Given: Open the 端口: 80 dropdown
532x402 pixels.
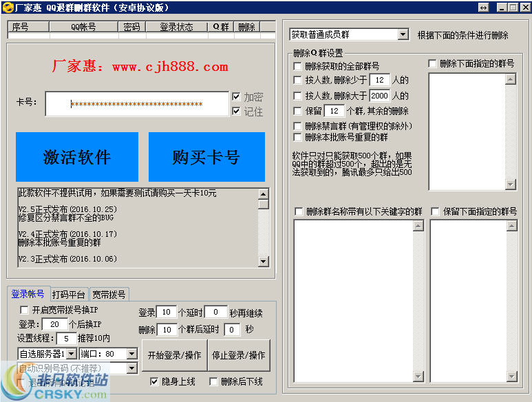Looking at the screenshot, I should [x=132, y=354].
